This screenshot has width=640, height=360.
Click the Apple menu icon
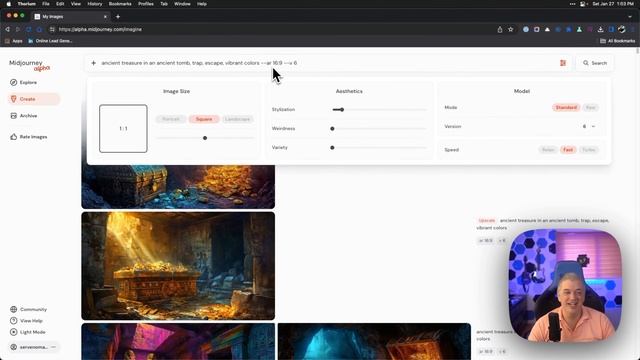[9, 4]
